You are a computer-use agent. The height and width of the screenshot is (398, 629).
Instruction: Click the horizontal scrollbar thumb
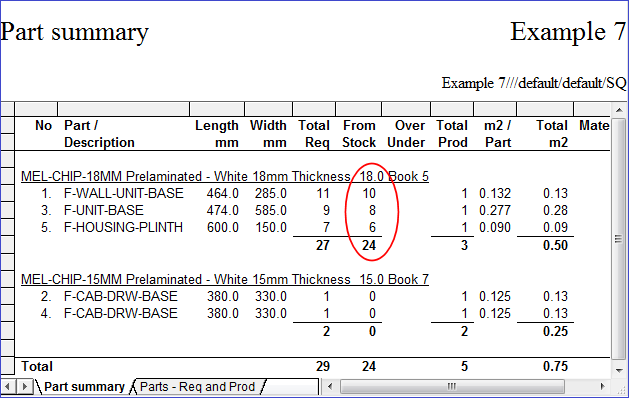click(x=452, y=387)
